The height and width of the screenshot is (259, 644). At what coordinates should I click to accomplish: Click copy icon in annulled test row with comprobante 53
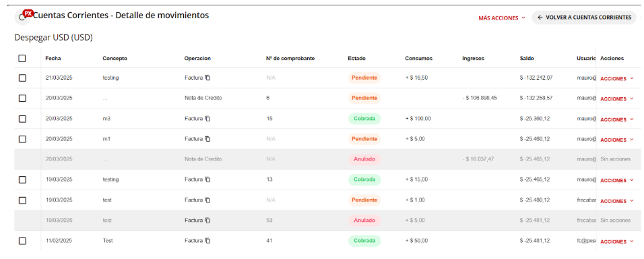pos(208,221)
